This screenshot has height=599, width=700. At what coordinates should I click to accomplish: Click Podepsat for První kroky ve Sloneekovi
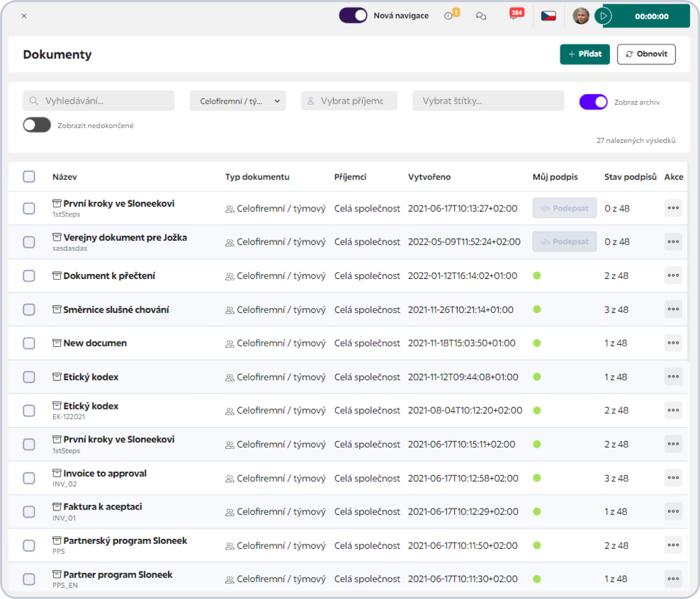coord(564,208)
